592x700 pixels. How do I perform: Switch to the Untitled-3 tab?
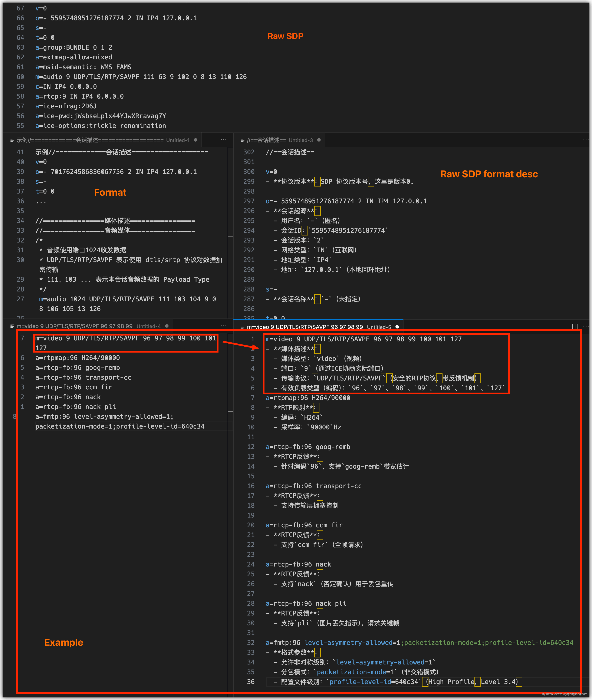[x=280, y=140]
